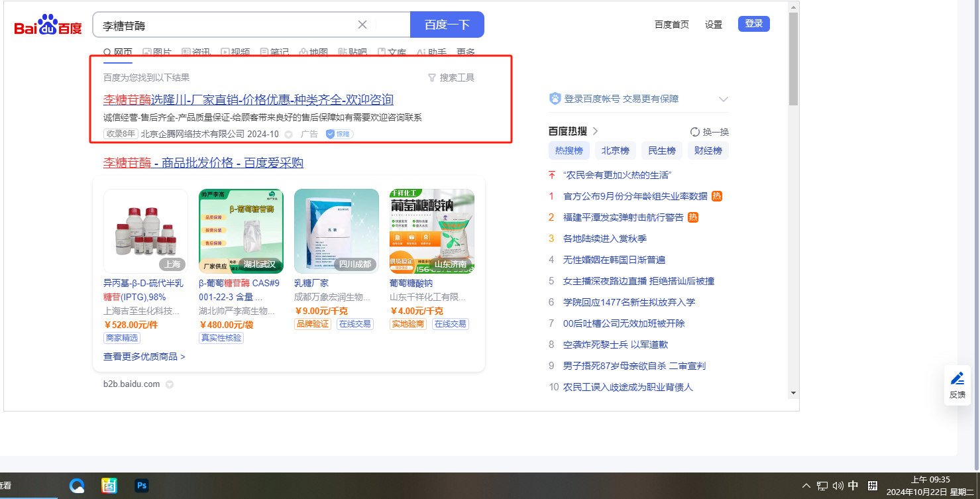980x499 pixels.
Task: Click the 换一换 refresh icon
Action: [x=695, y=132]
